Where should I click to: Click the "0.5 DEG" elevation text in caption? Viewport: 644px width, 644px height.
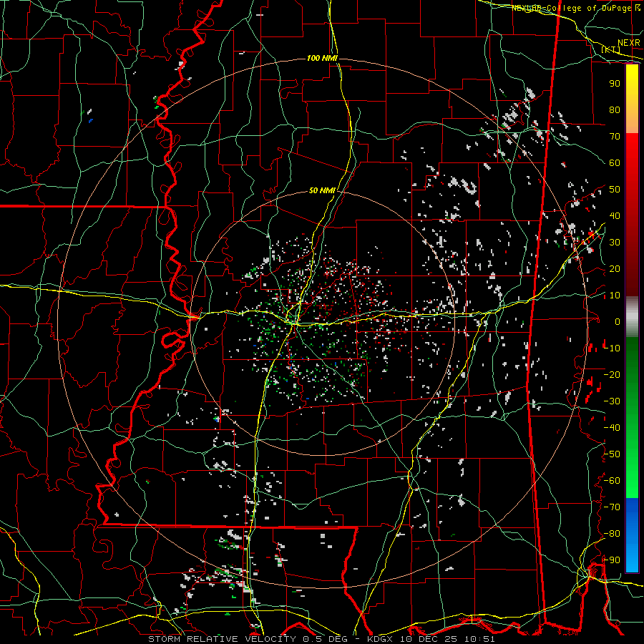[x=326, y=639]
